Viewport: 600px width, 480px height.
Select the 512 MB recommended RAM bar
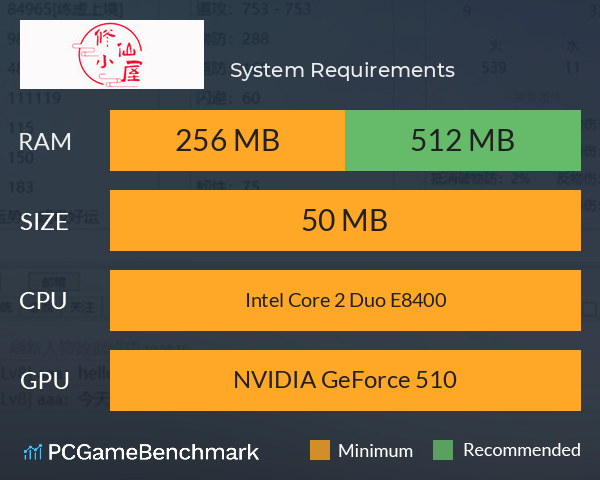click(x=463, y=140)
